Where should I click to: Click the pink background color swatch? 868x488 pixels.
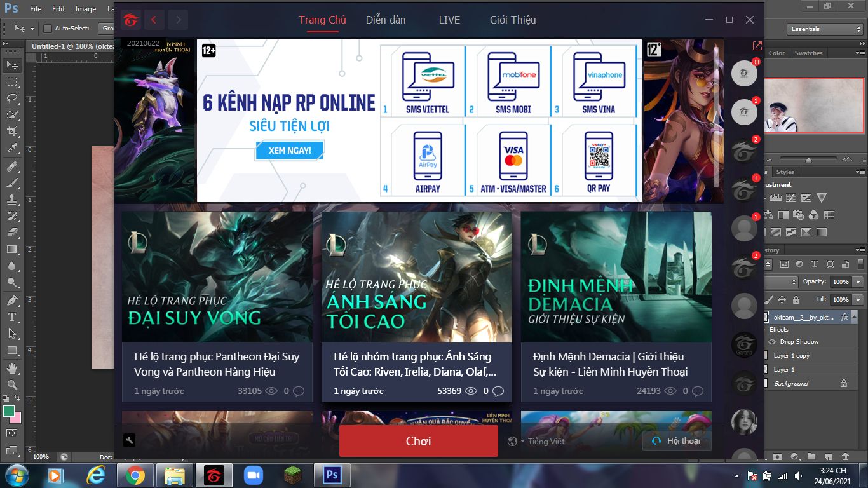[17, 419]
